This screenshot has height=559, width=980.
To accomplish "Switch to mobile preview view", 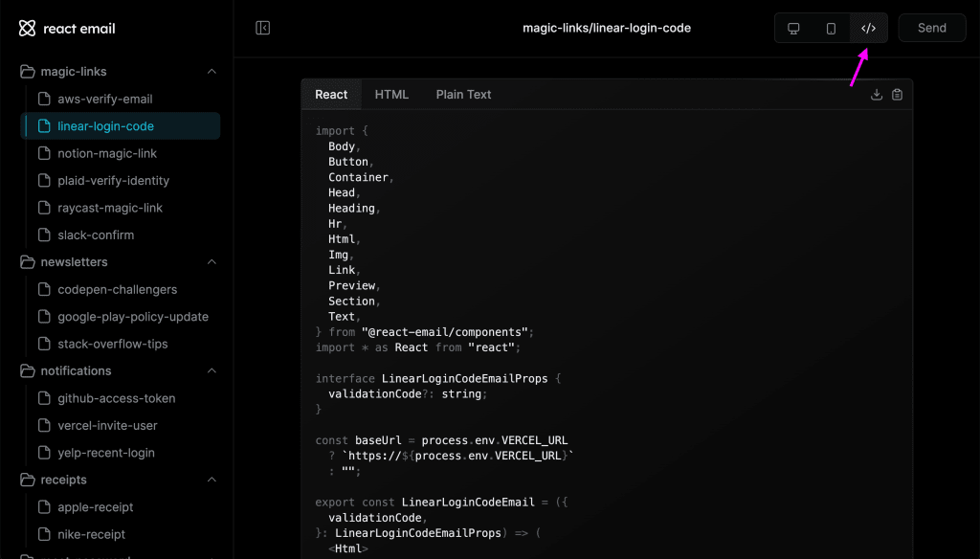I will coord(831,28).
